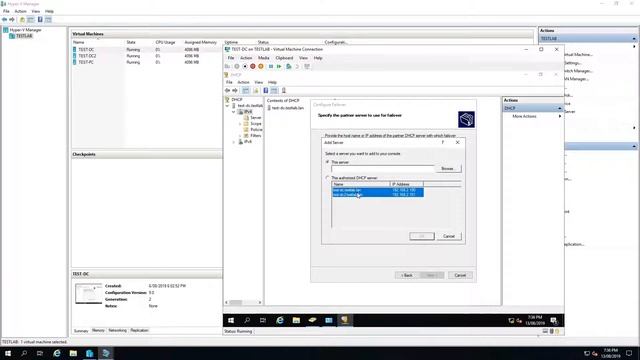Image resolution: width=640 pixels, height=360 pixels.
Task: Open Internet Explorer on the guest VM taskbar
Action: 280,320
